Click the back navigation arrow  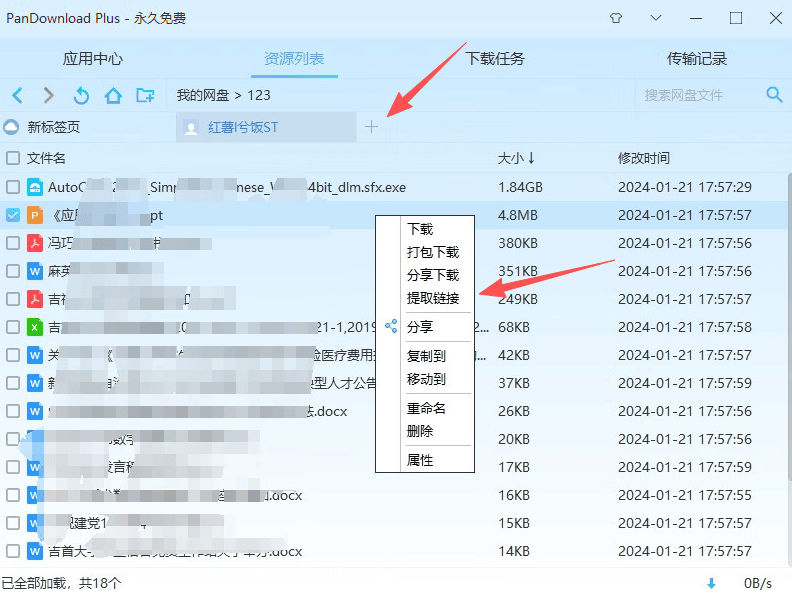pos(17,95)
